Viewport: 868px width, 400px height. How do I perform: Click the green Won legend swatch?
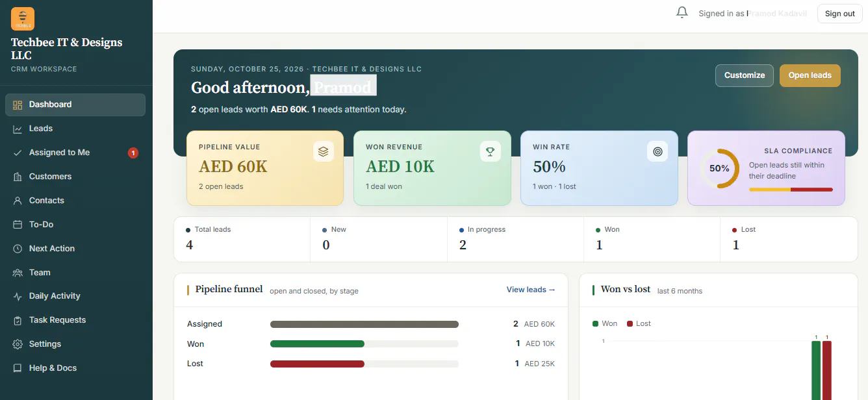click(x=596, y=323)
